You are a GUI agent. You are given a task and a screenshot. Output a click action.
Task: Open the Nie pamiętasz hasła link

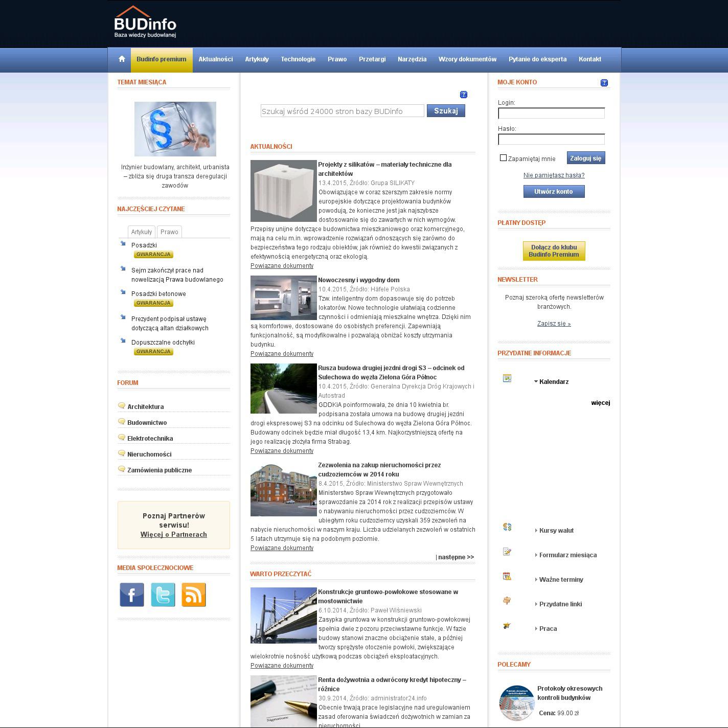(x=554, y=175)
